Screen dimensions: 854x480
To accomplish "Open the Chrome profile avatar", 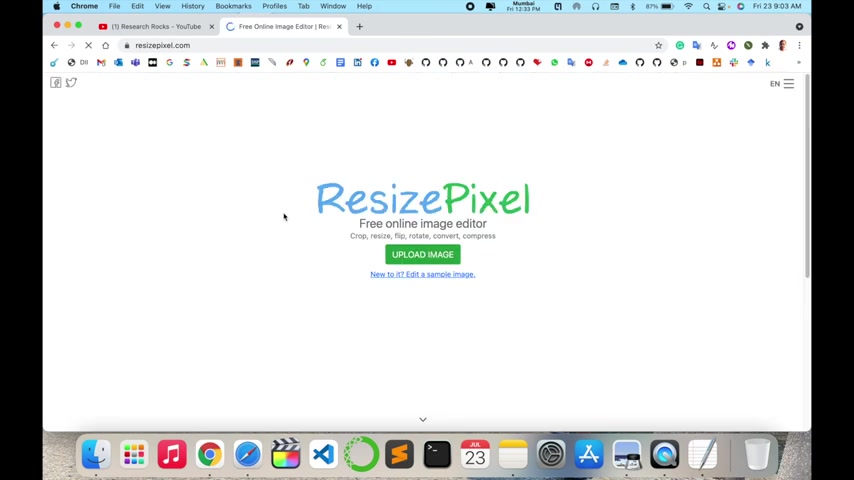I will coord(783,45).
